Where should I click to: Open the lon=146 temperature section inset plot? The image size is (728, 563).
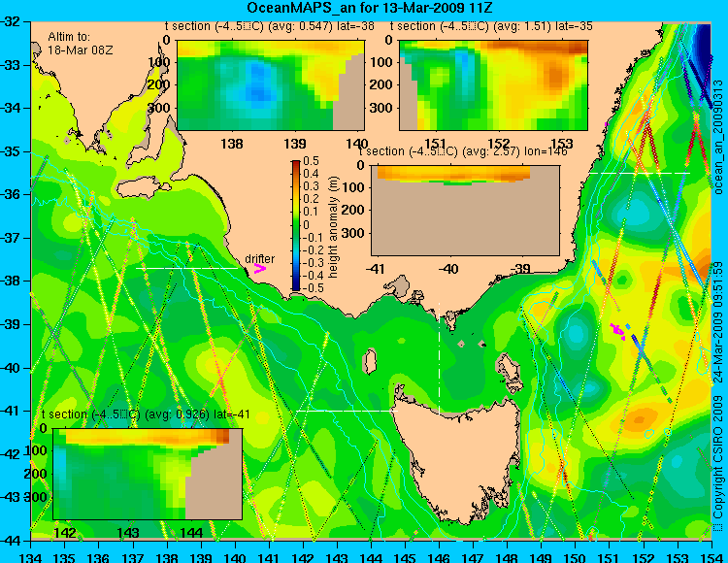(x=465, y=211)
